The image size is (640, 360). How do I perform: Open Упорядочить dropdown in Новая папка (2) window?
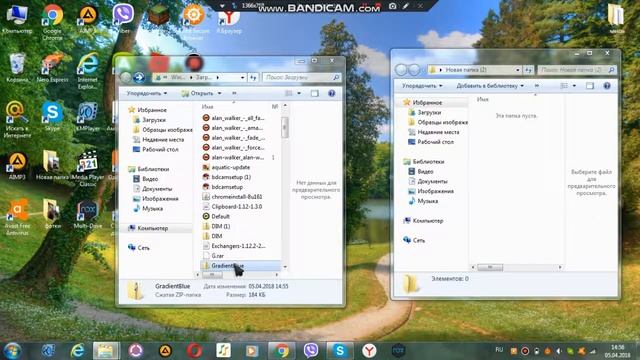point(422,86)
